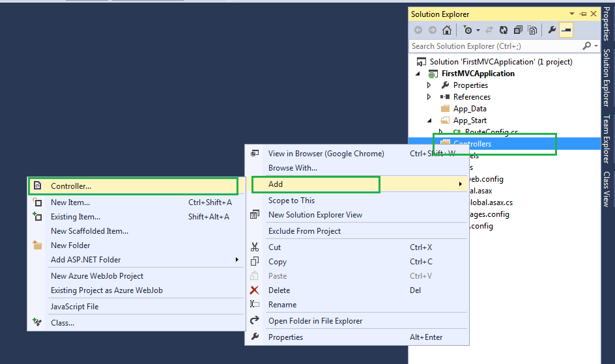Viewport: 615px width, 364px height.
Task: Select the App_Start folder
Action: pyautogui.click(x=470, y=120)
